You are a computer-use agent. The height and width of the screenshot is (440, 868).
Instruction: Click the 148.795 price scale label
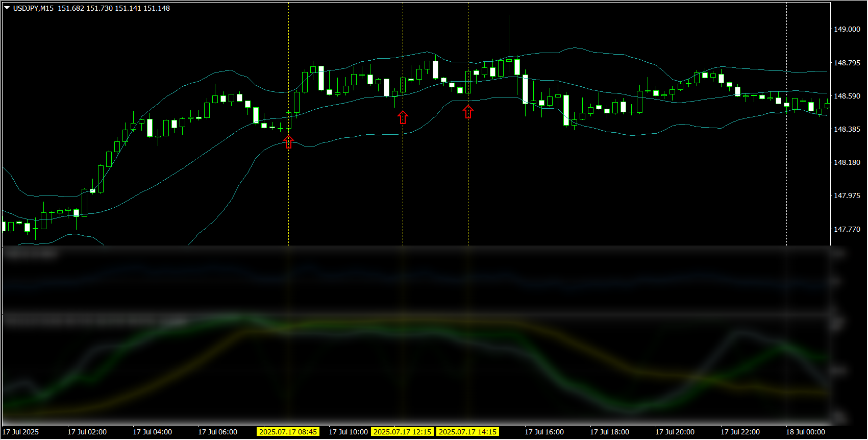click(x=847, y=63)
